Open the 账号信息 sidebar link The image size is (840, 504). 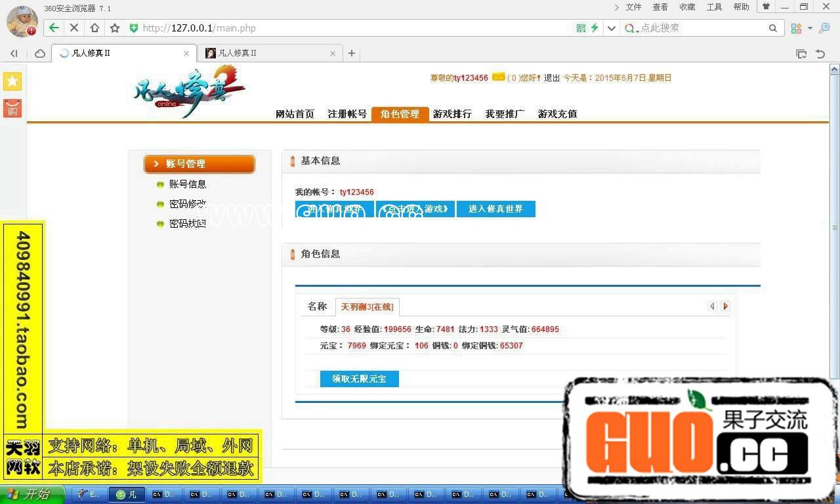(188, 184)
